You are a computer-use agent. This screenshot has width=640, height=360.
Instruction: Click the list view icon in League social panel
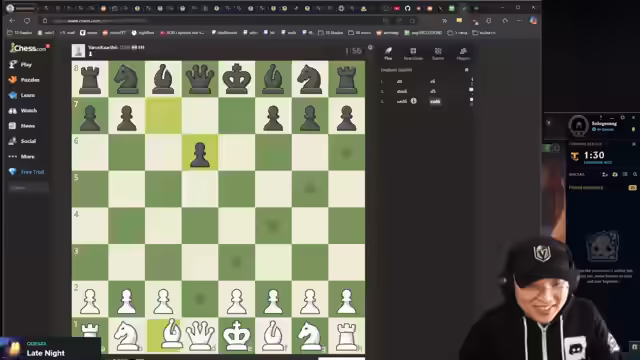625,174
